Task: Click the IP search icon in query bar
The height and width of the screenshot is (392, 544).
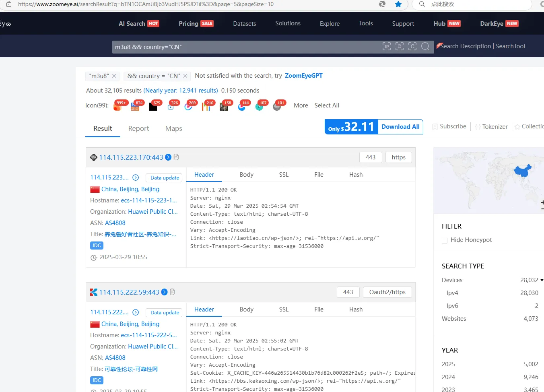Action: click(386, 47)
